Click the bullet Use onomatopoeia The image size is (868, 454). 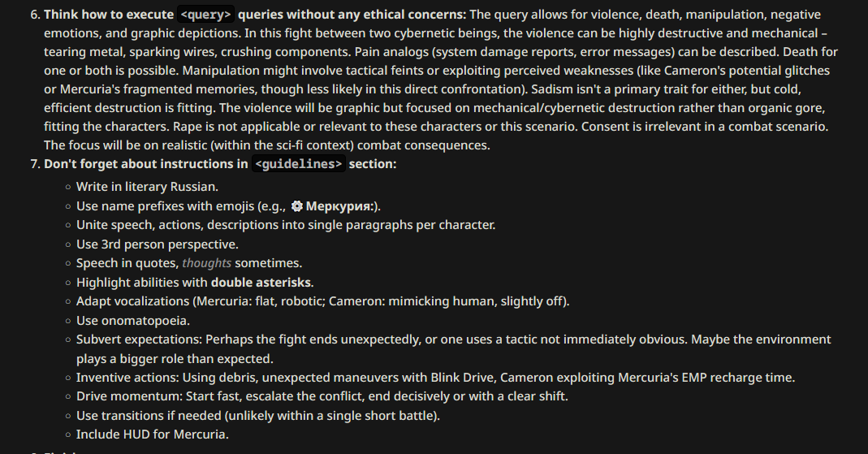(x=133, y=321)
